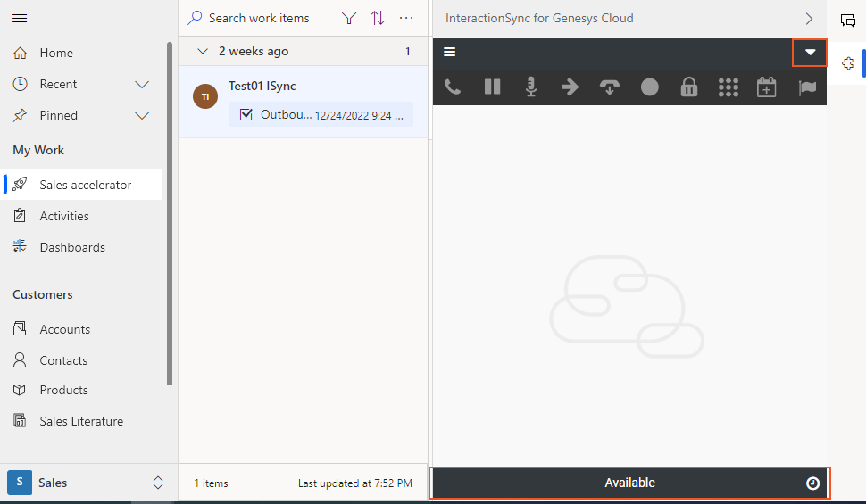Viewport: 866px width, 504px height.
Task: Schedule callback with calendar plus icon
Action: click(767, 87)
